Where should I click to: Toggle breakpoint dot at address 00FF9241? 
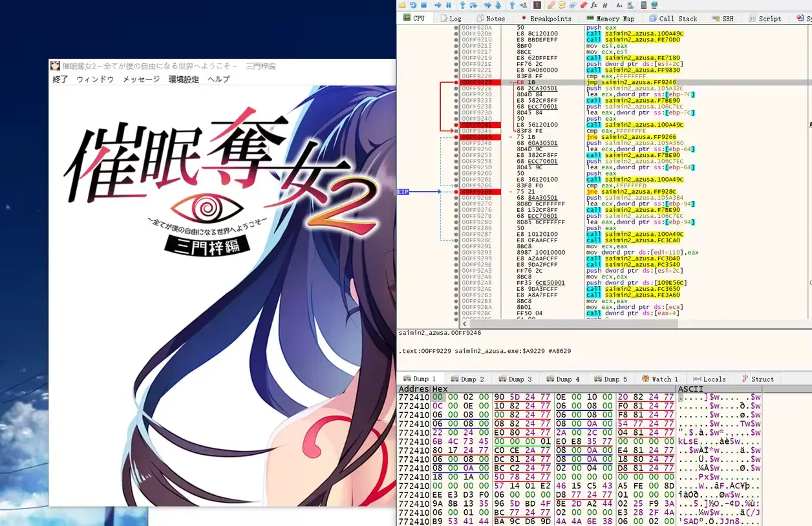tap(456, 125)
